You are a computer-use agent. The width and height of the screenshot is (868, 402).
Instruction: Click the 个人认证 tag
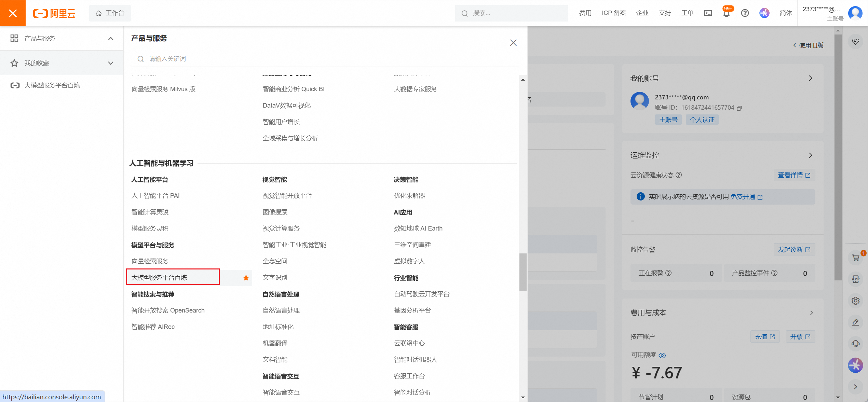pos(702,120)
